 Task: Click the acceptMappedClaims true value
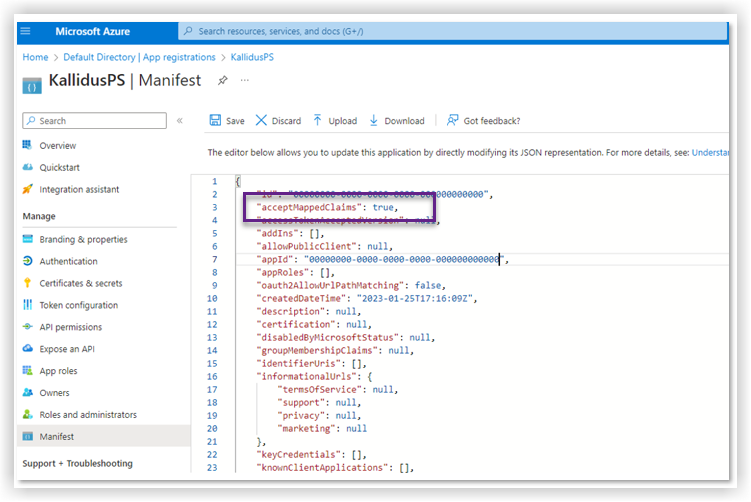(383, 207)
